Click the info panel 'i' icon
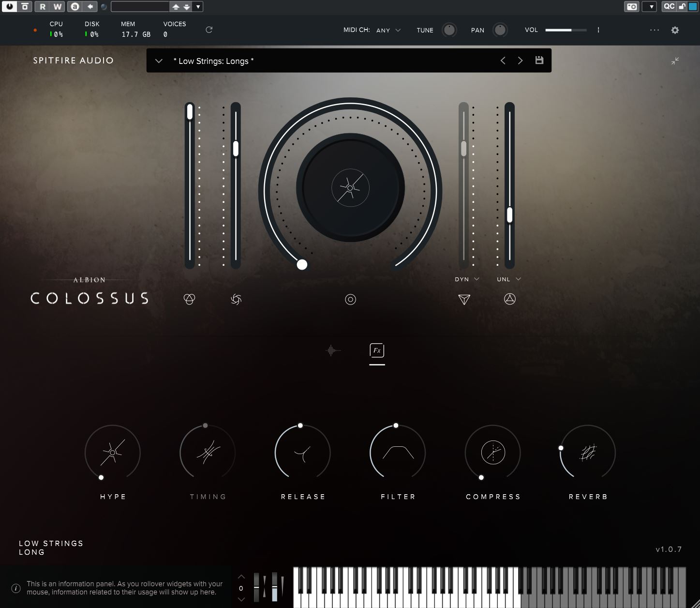 16,588
